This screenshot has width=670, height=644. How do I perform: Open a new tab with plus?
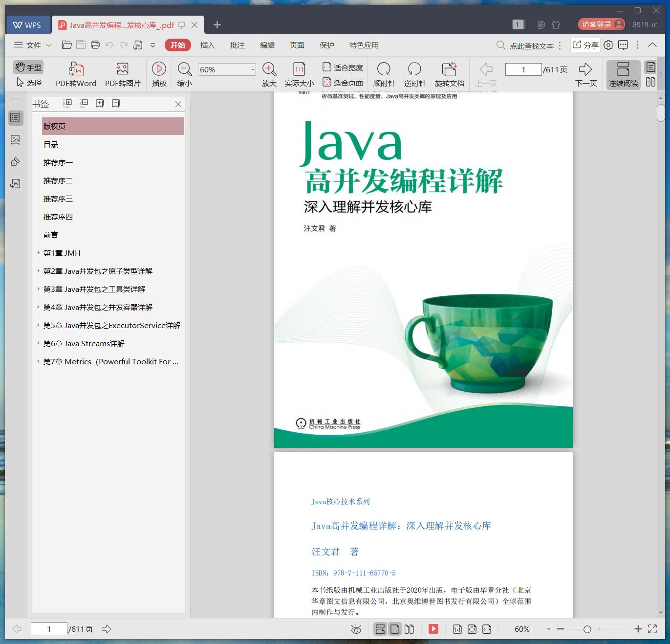pyautogui.click(x=217, y=24)
